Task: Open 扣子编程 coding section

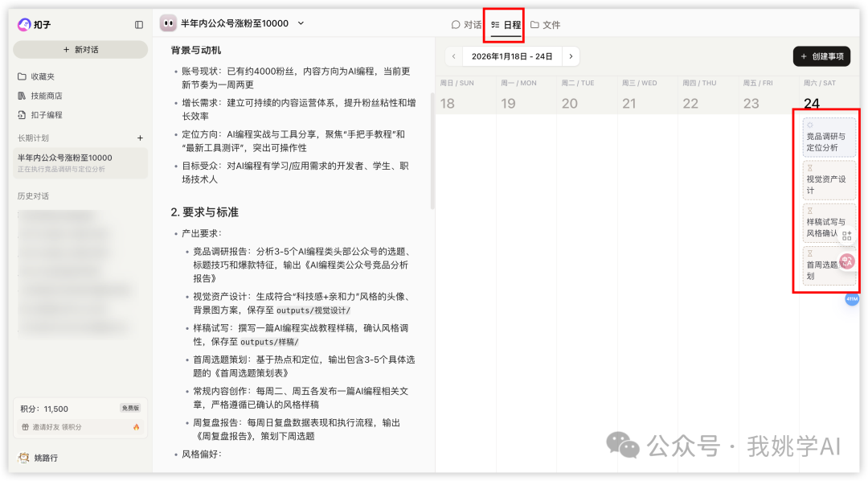Action: [x=46, y=115]
